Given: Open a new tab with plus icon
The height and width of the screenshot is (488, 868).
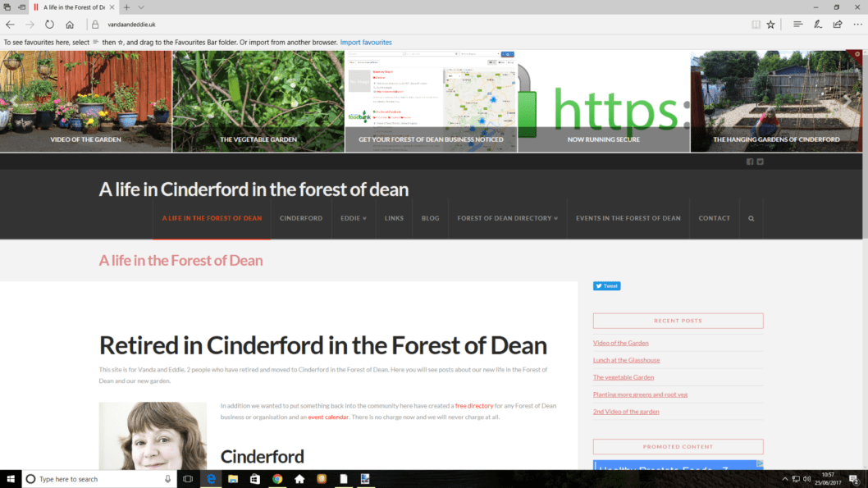Looking at the screenshot, I should [x=127, y=7].
